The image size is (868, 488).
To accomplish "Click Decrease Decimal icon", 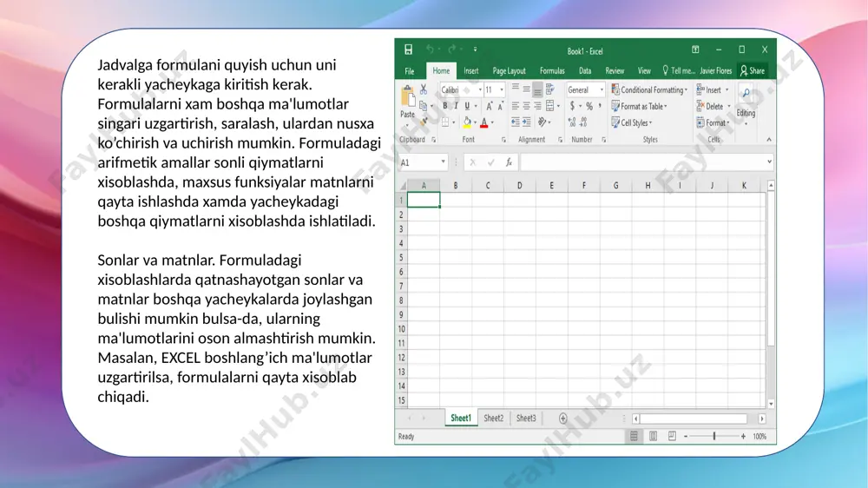I will click(x=583, y=122).
